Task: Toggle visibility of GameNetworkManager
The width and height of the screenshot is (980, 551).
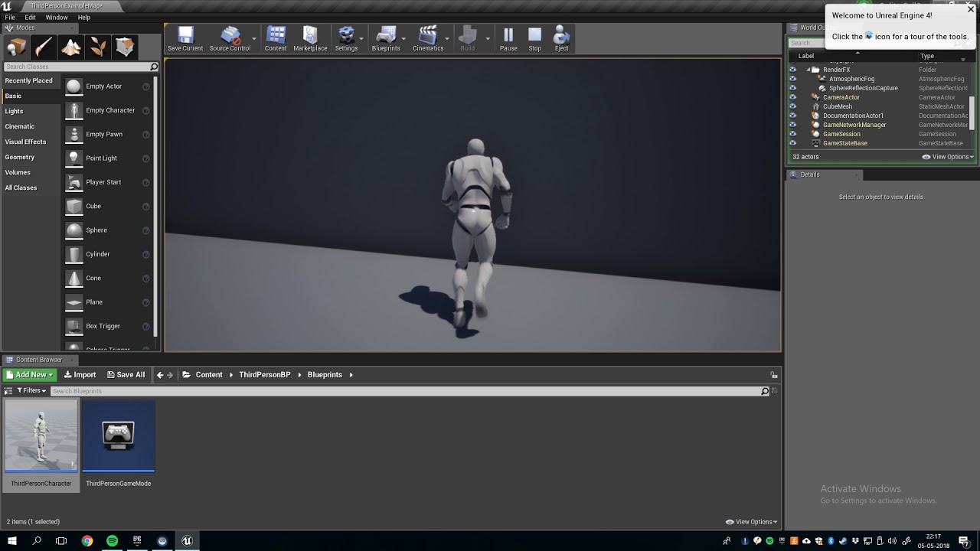Action: (x=792, y=125)
